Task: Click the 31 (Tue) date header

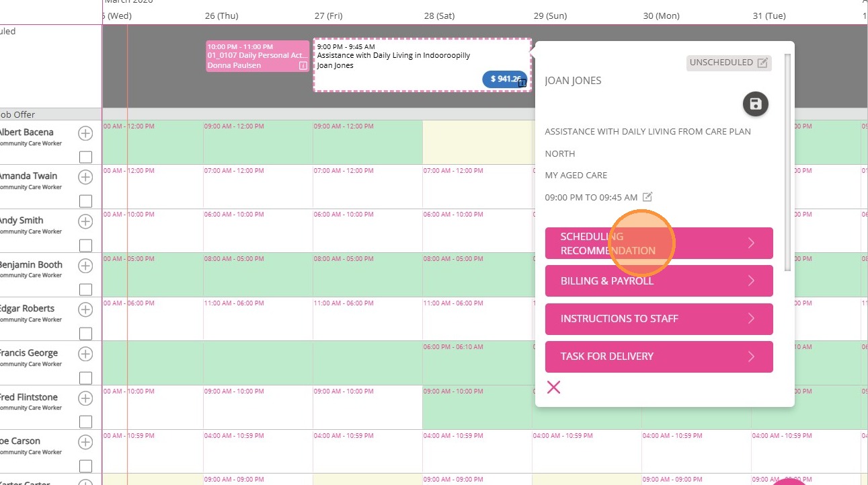Action: 769,15
